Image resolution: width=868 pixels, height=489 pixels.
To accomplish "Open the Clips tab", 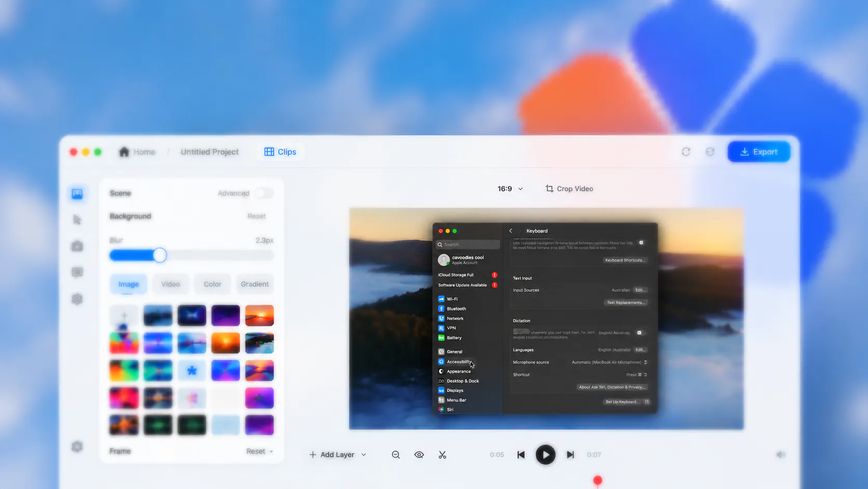I will [x=280, y=152].
